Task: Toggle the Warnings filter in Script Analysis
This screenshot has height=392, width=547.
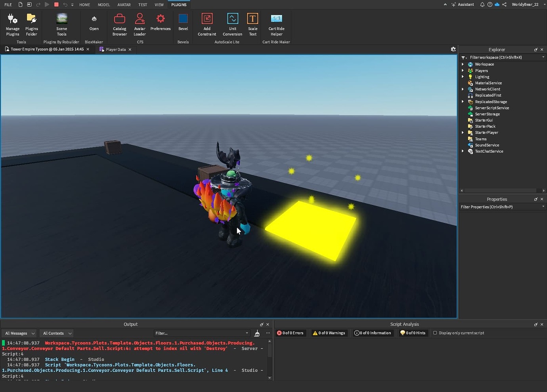Action: click(329, 333)
